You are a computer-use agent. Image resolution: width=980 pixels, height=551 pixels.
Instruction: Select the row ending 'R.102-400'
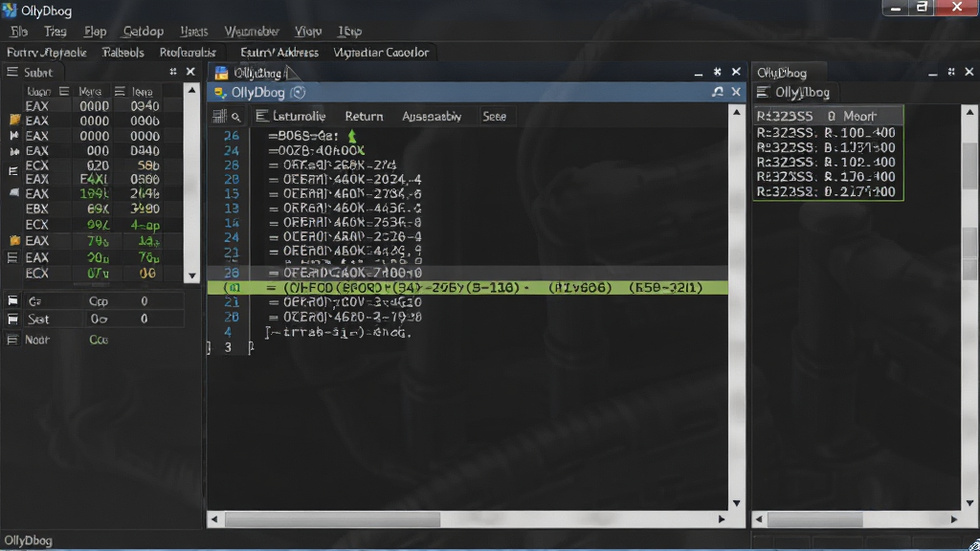[828, 163]
